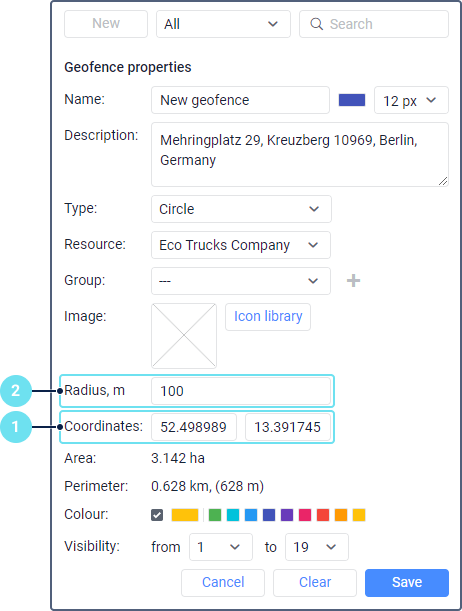Open visibility to level 19 dropdown
This screenshot has height=611, width=462.
pyautogui.click(x=317, y=547)
